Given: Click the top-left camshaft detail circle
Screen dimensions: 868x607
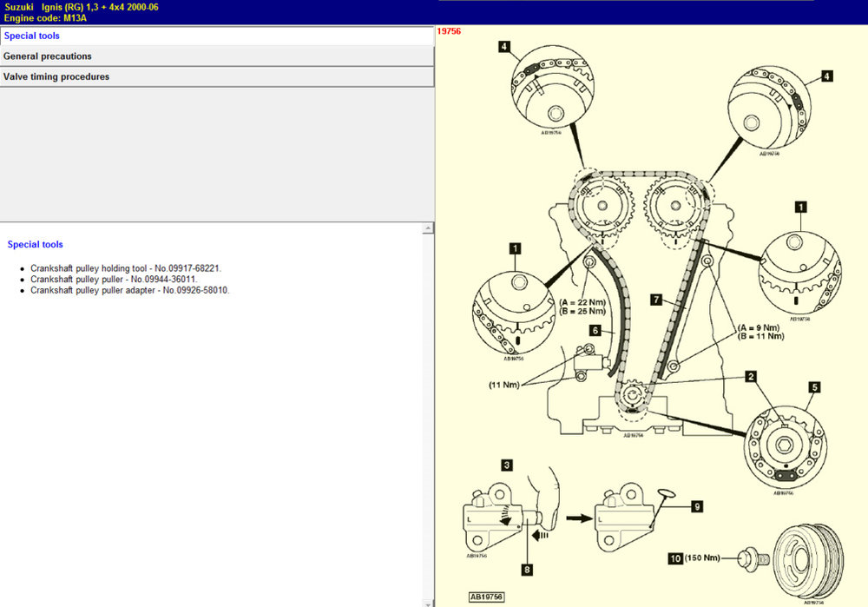Looking at the screenshot, I should pyautogui.click(x=552, y=87).
